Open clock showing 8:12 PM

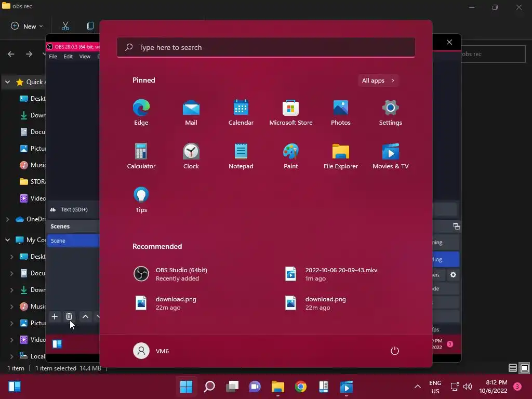tap(494, 387)
